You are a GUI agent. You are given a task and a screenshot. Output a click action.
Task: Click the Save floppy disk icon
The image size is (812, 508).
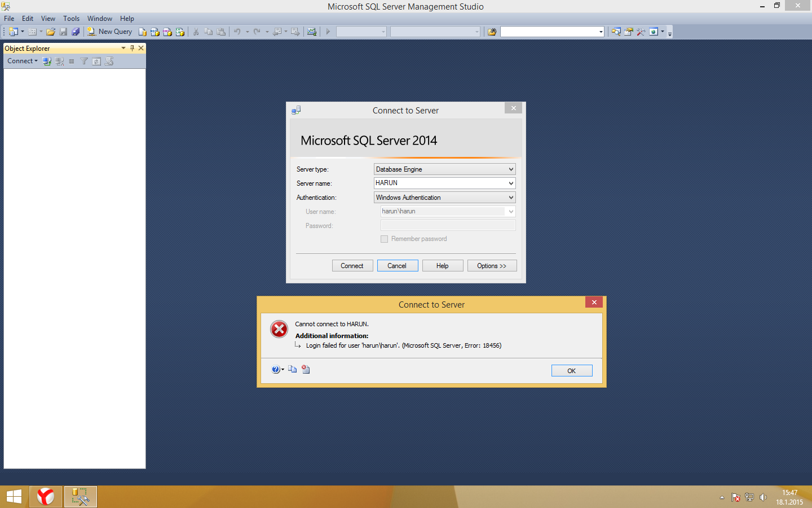(63, 32)
